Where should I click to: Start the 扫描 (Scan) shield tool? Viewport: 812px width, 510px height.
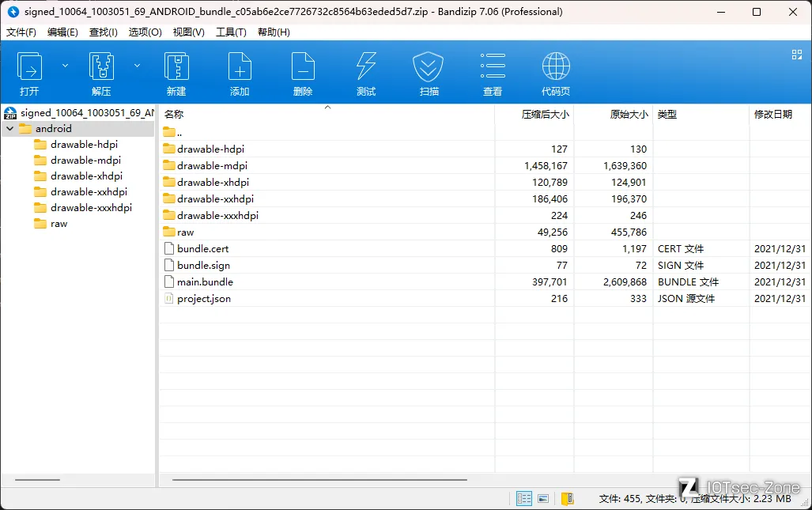(429, 66)
